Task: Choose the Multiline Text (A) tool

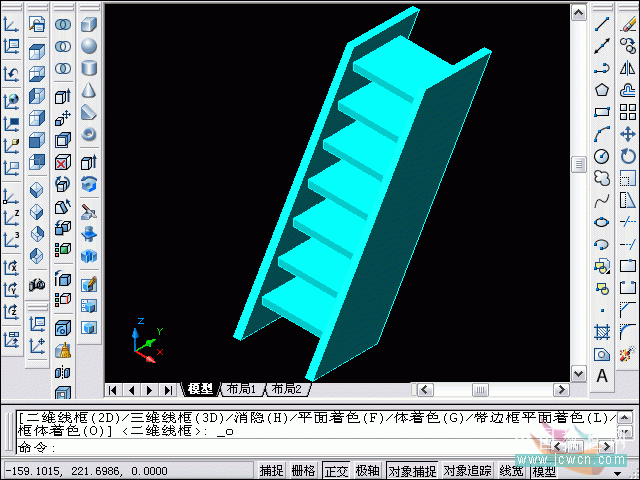Action: click(602, 376)
